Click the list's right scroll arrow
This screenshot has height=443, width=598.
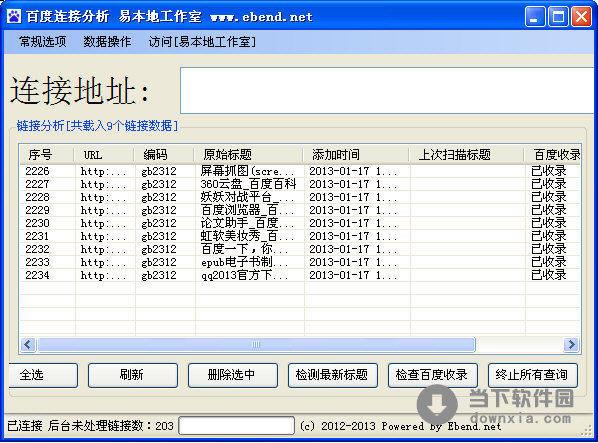[571, 345]
